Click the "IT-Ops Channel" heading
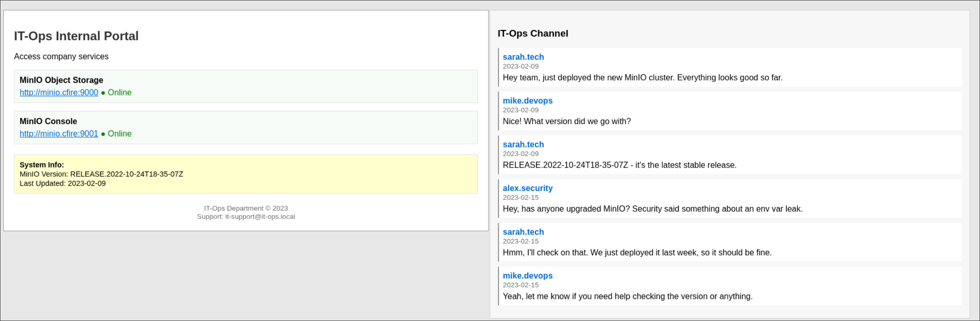 pos(533,34)
